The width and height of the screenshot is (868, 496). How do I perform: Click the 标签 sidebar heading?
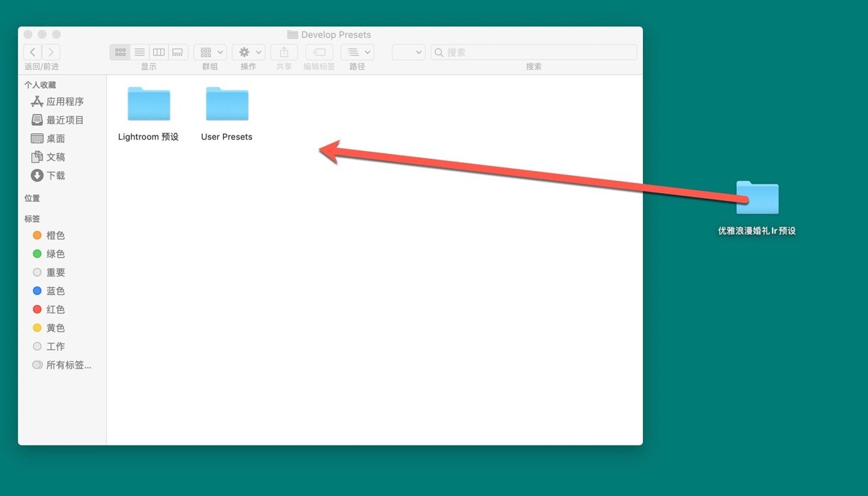coord(32,219)
